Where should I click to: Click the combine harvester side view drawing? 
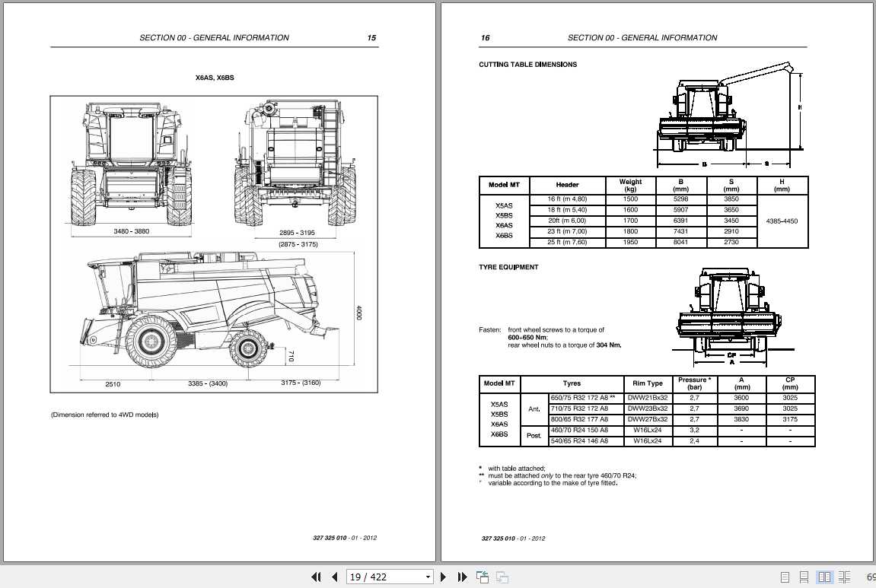point(205,319)
